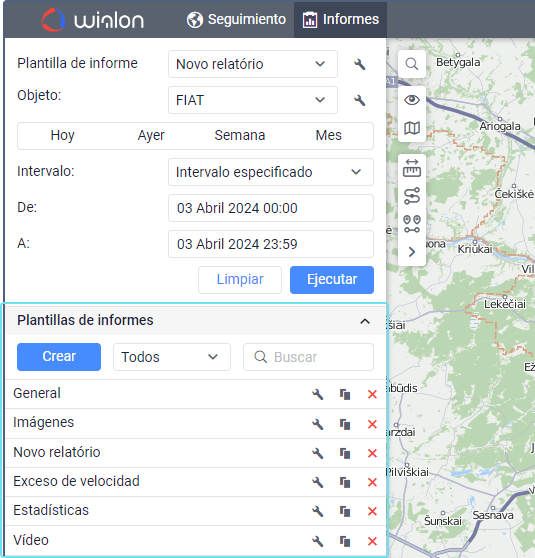
Task: Delete the Vídeo report template
Action: (372, 541)
